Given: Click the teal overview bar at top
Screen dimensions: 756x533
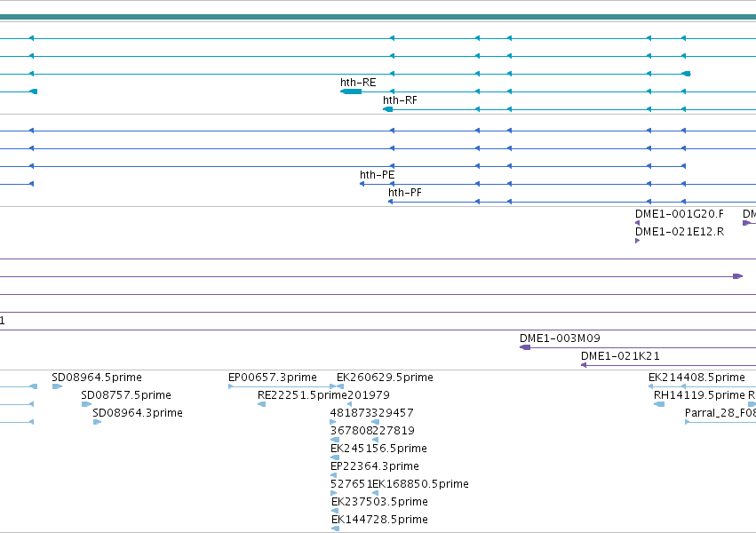Looking at the screenshot, I should pos(378,18).
